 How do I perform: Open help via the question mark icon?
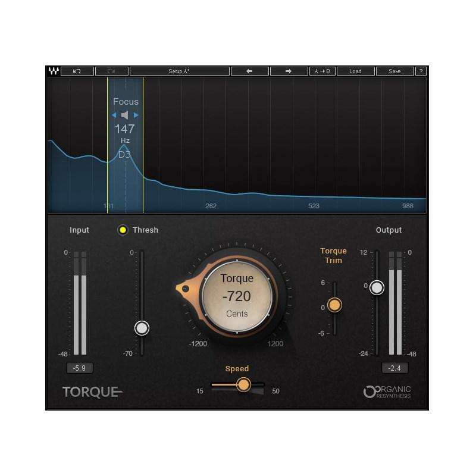[x=422, y=71]
